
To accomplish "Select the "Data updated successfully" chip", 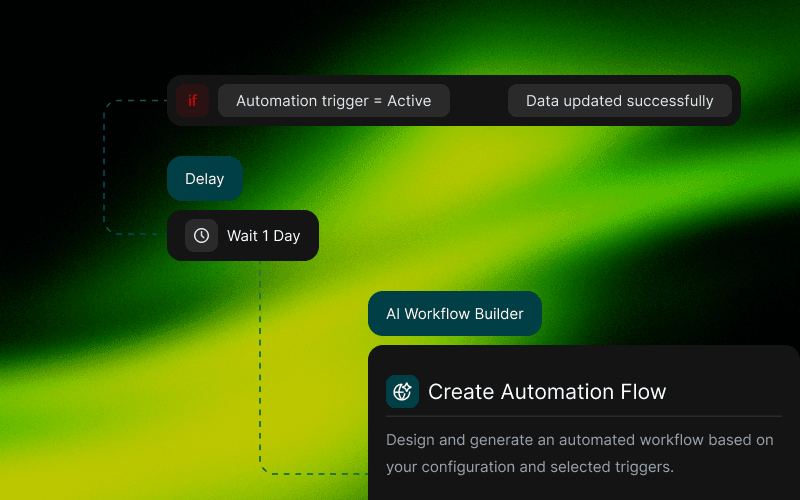I will (x=619, y=101).
